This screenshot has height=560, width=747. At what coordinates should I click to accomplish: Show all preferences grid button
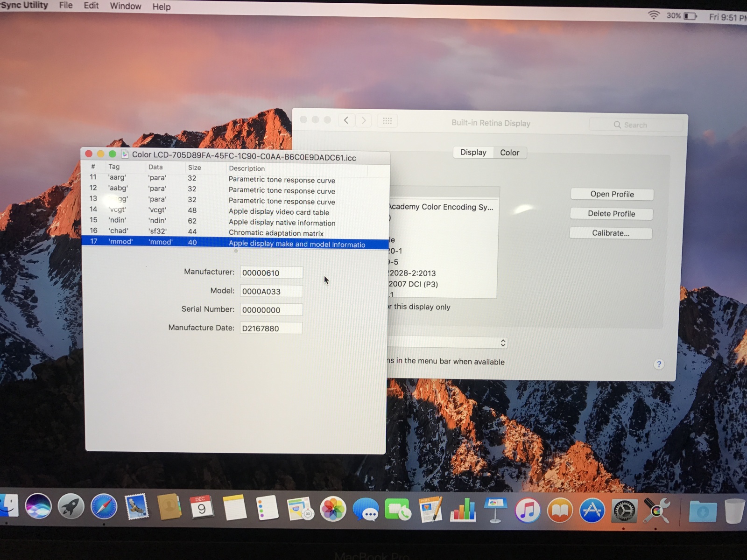pos(387,121)
